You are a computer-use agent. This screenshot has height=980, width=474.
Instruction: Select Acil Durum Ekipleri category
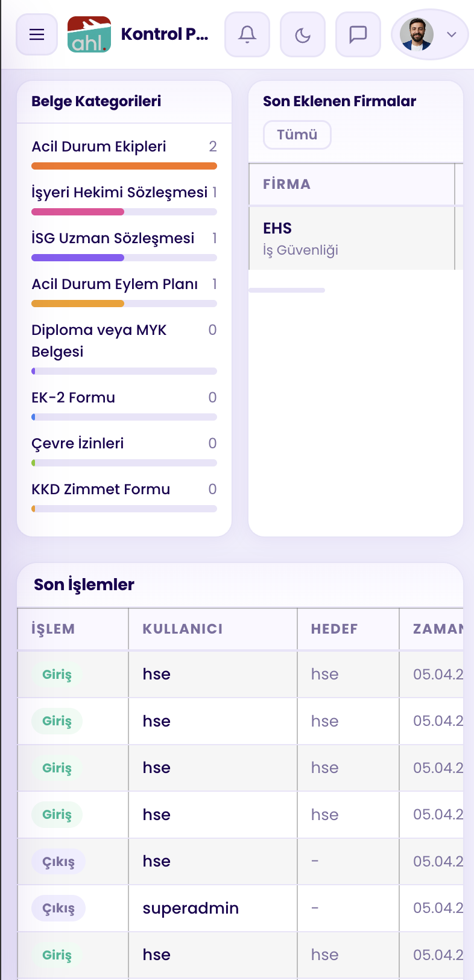point(99,147)
